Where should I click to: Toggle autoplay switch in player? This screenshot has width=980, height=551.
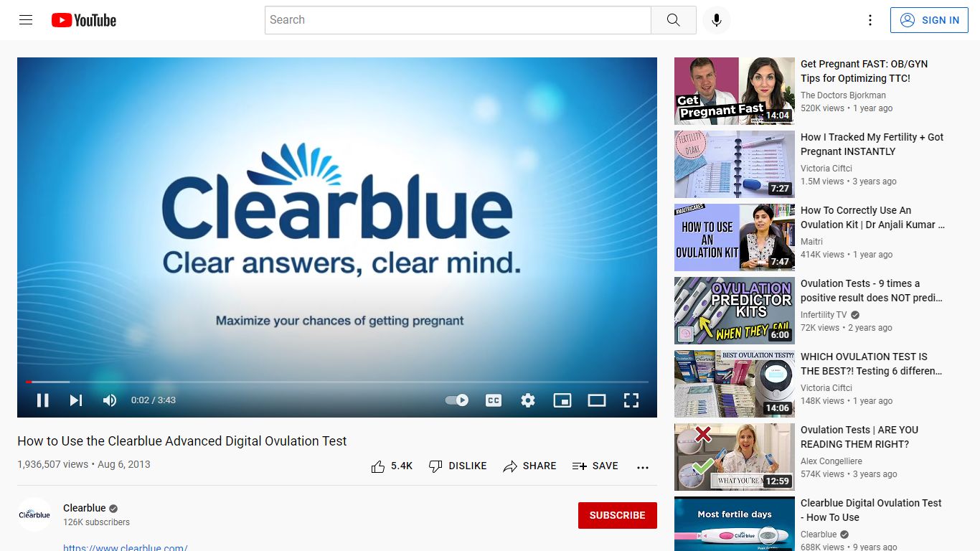point(457,400)
